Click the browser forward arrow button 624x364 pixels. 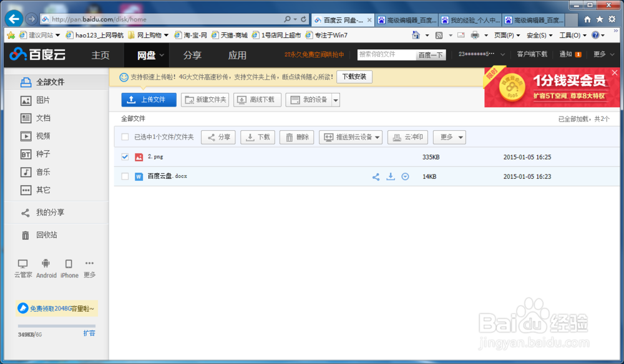[31, 19]
